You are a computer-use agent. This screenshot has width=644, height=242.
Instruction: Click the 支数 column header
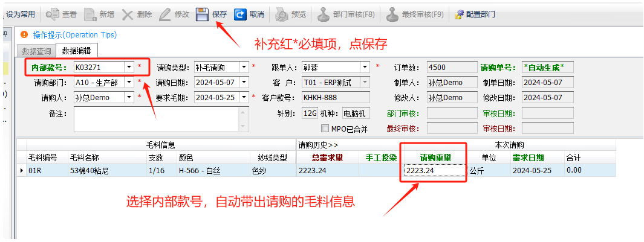click(x=161, y=158)
